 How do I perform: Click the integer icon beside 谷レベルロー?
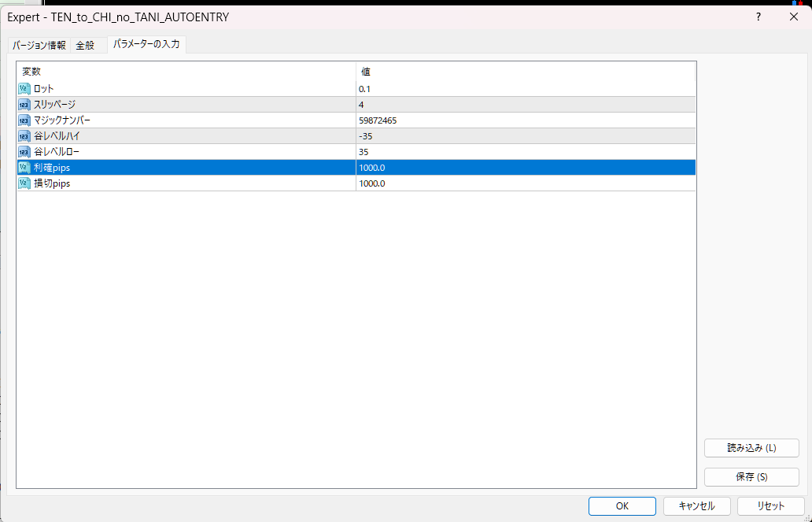24,152
